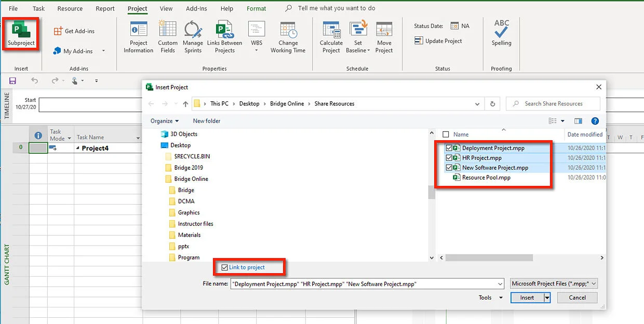This screenshot has width=644, height=324.
Task: Switch to the Report tab
Action: point(105,9)
